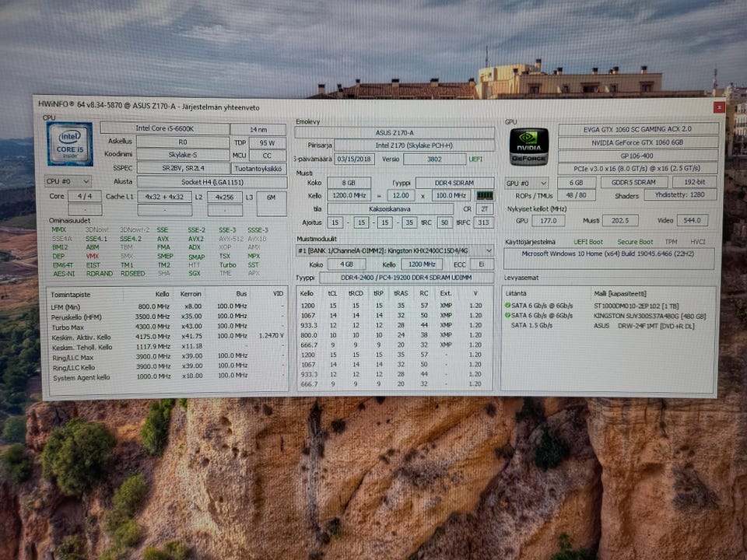This screenshot has width=747, height=560.
Task: Click the Intel Core i5-6600K name field
Action: pyautogui.click(x=165, y=128)
